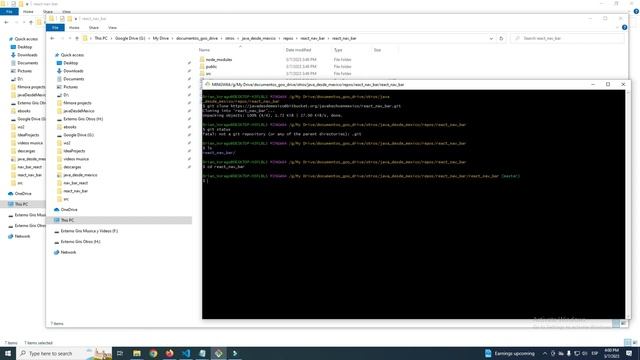The height and width of the screenshot is (360, 640).
Task: Refresh the front Explorer folder view
Action: coord(501,38)
